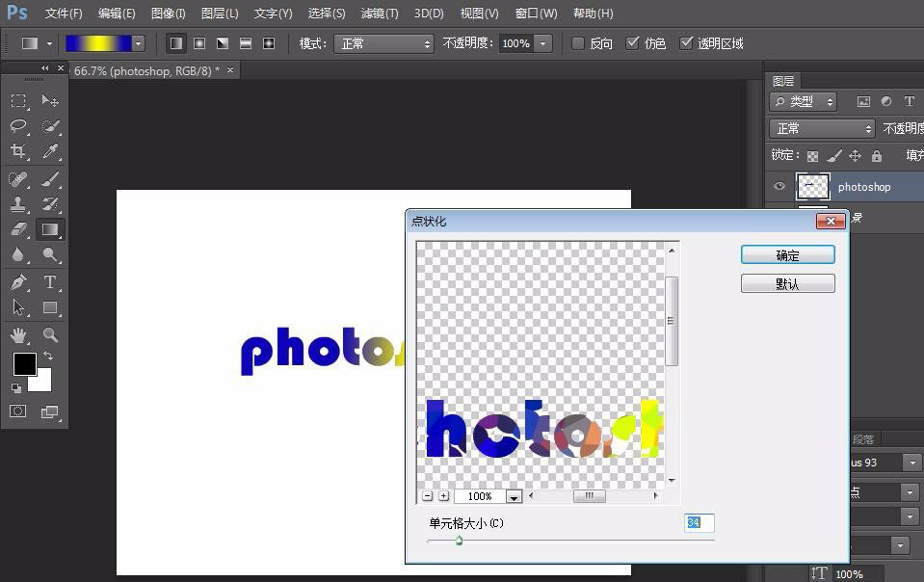Toggle the 透明区域 (Transparency) checkbox
This screenshot has height=582, width=924.
(x=686, y=43)
